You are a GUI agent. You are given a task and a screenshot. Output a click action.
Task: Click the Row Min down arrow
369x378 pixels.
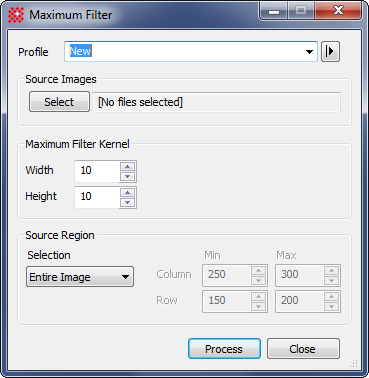[259, 306]
